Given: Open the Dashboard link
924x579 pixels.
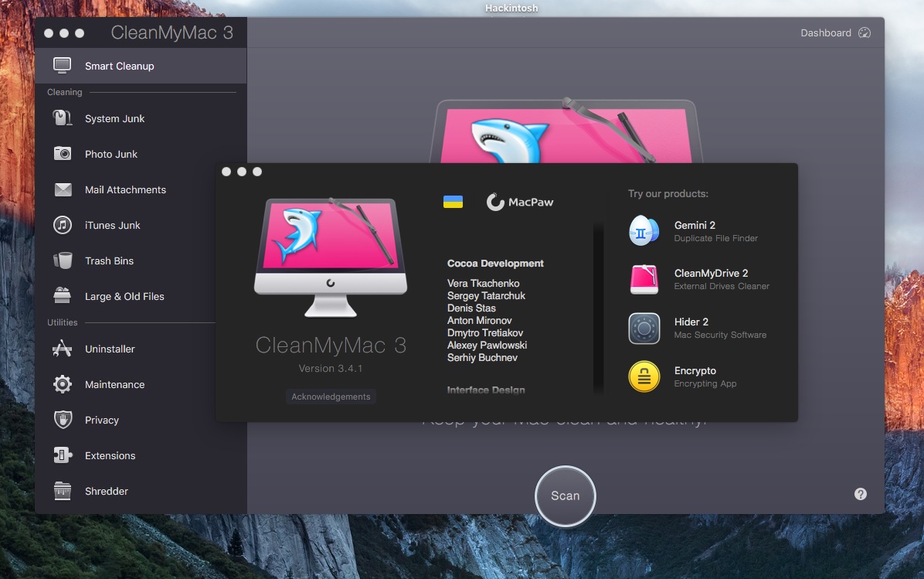Looking at the screenshot, I should click(826, 33).
